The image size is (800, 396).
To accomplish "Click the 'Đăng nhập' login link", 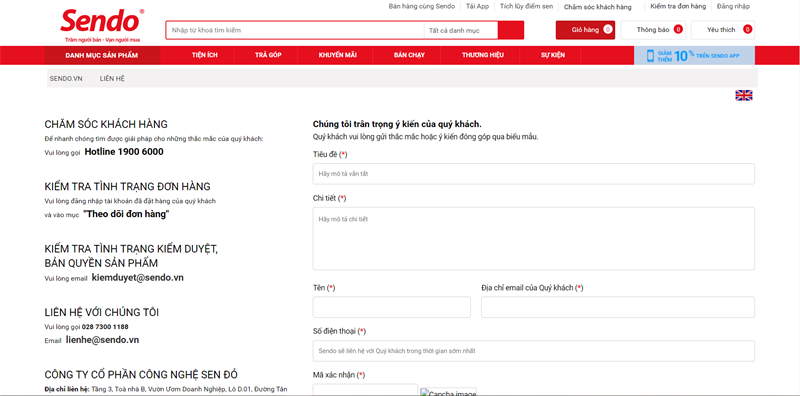I will (733, 6).
